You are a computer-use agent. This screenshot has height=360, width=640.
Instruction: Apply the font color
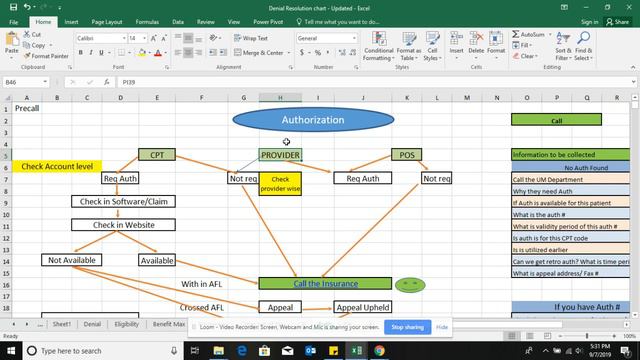(158, 53)
